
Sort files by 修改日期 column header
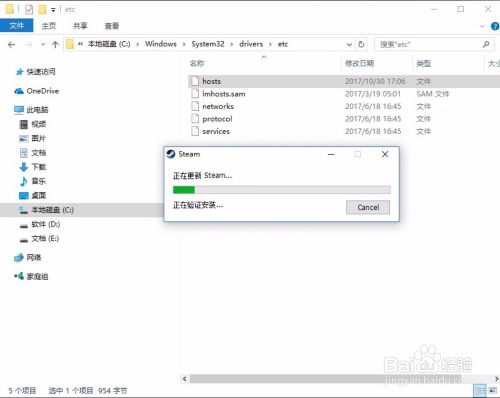(x=359, y=63)
